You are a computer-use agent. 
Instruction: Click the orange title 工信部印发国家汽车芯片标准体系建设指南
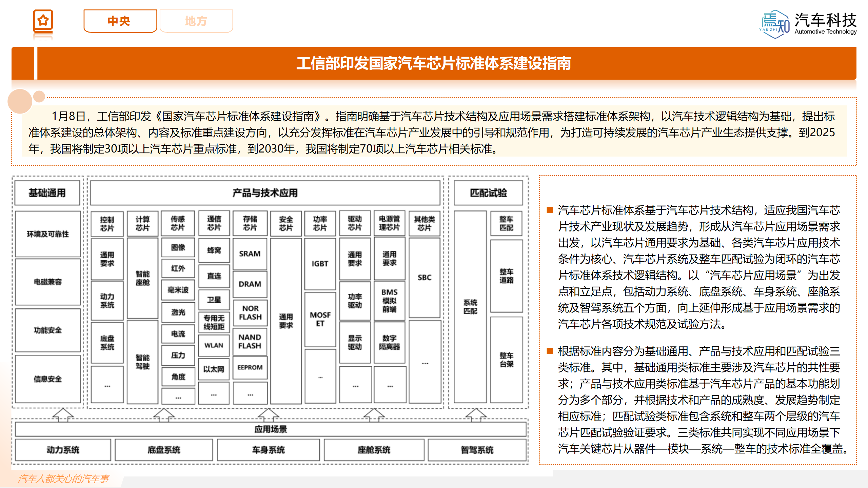pyautogui.click(x=434, y=63)
